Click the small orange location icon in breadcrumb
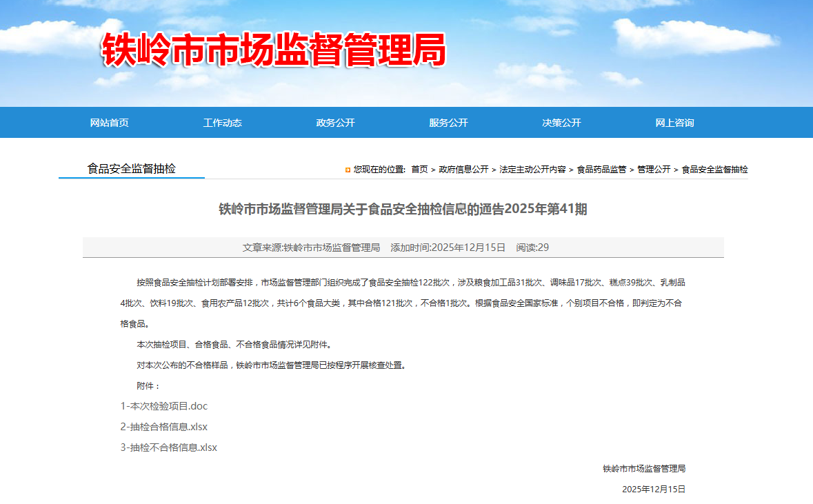 pyautogui.click(x=348, y=170)
